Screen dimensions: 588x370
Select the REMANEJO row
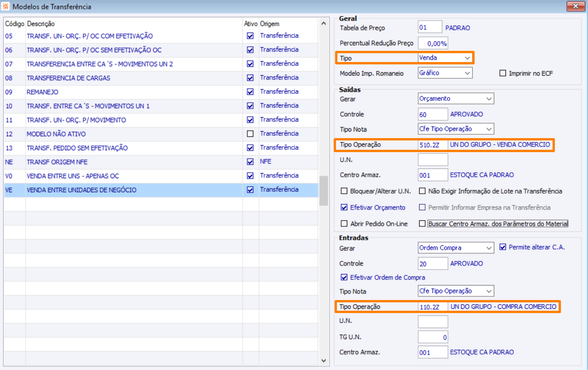pyautogui.click(x=161, y=92)
